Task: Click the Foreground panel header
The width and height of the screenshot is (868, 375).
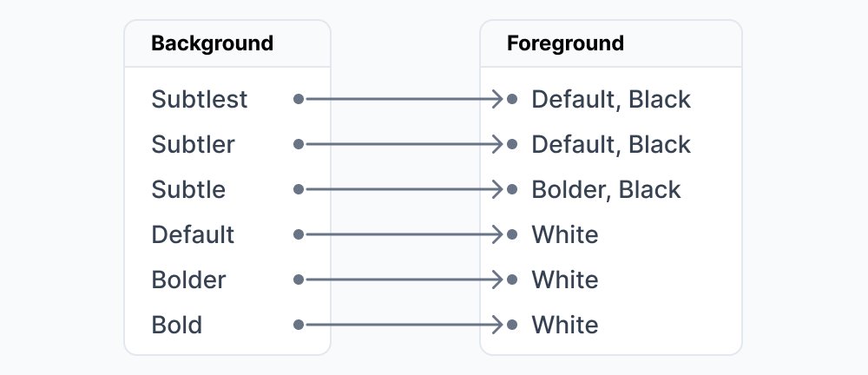Action: point(610,43)
